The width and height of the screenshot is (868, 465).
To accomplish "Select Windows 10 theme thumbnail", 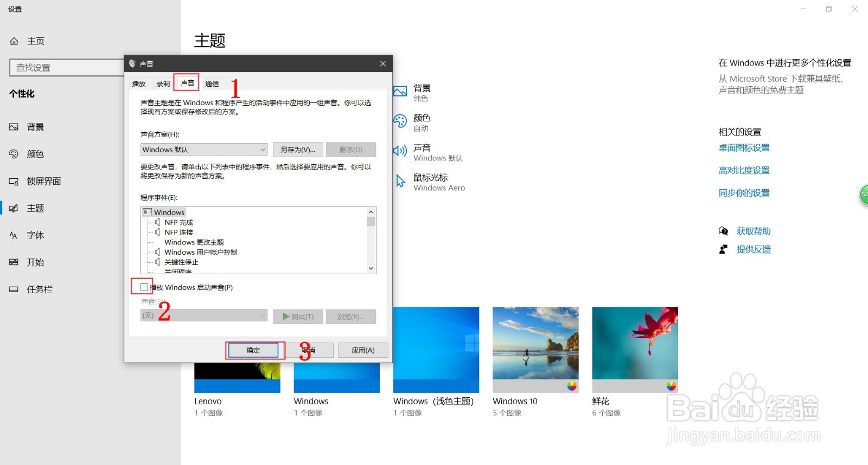I will pos(535,350).
